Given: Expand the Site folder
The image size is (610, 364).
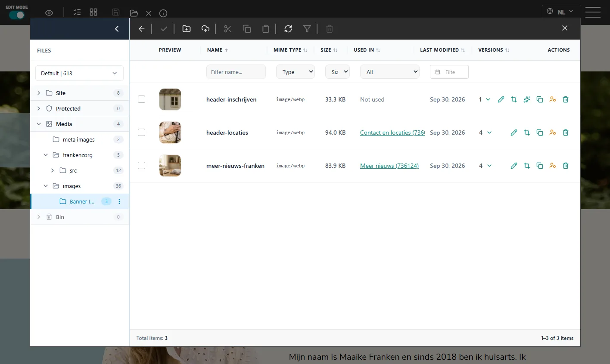Looking at the screenshot, I should (39, 93).
